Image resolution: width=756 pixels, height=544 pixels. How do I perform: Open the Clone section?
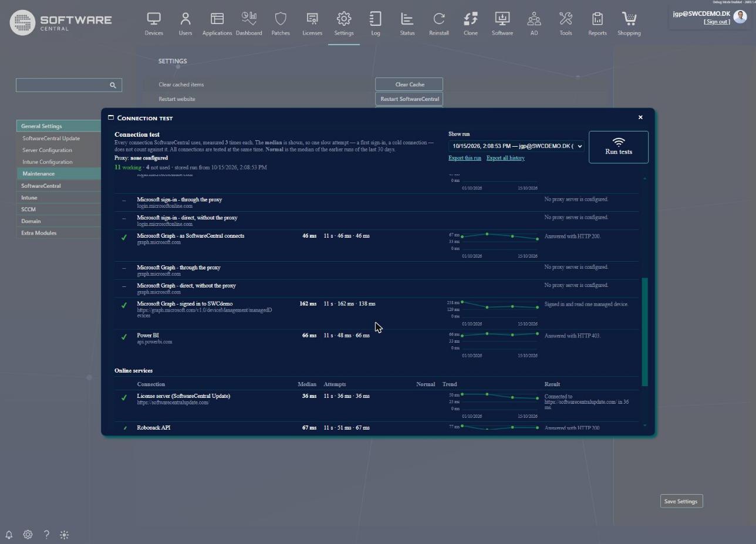coord(471,24)
